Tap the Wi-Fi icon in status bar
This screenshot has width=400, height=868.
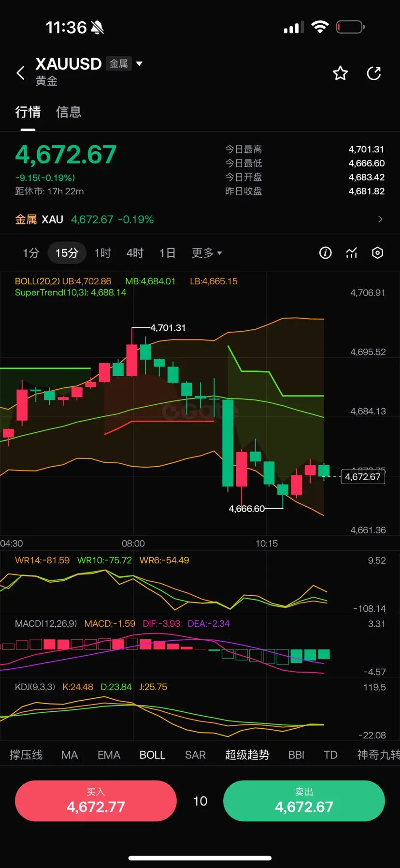pos(319,27)
